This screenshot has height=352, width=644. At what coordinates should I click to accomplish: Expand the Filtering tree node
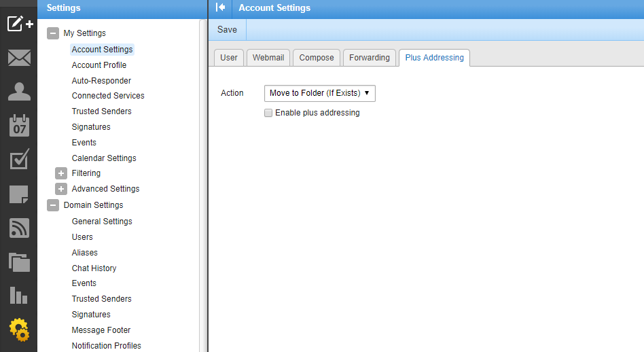pyautogui.click(x=61, y=173)
